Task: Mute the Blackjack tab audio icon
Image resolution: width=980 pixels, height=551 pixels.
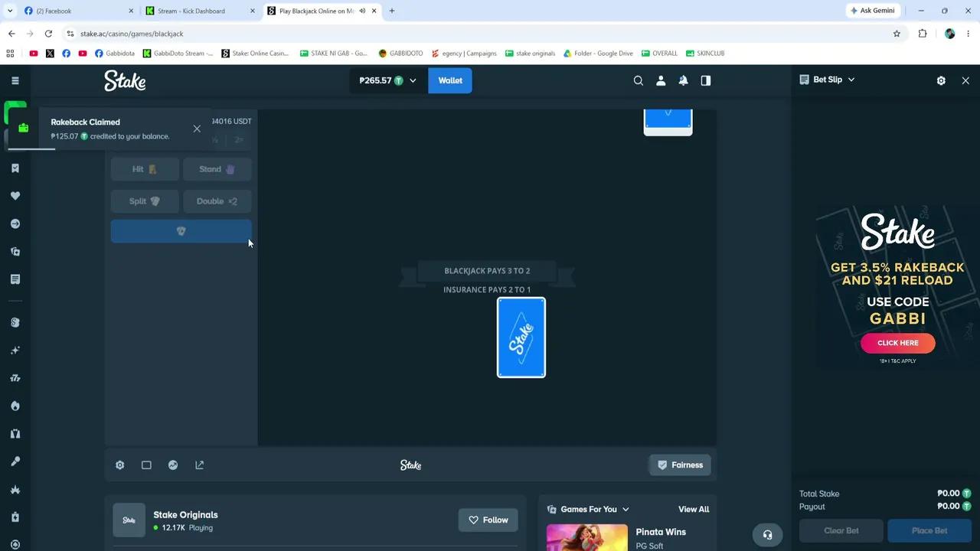Action: (x=362, y=11)
